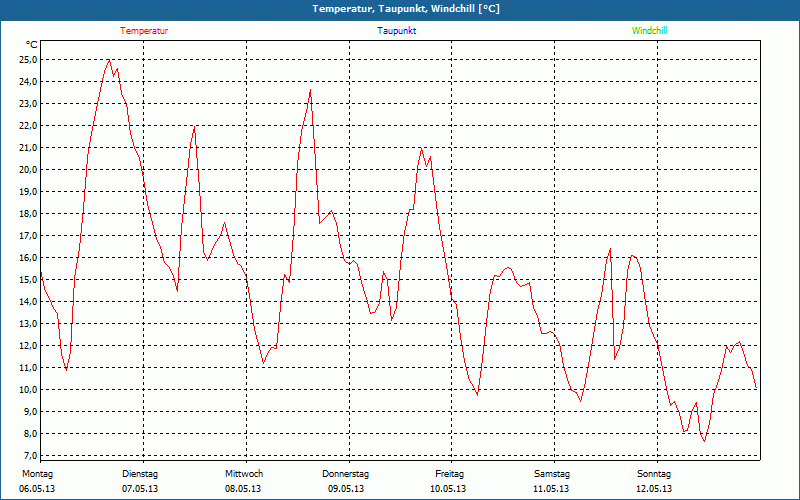The image size is (800, 500).
Task: Click the chart title "Temperatur, Taupunkt, Windchill [°C]"
Action: (x=406, y=9)
